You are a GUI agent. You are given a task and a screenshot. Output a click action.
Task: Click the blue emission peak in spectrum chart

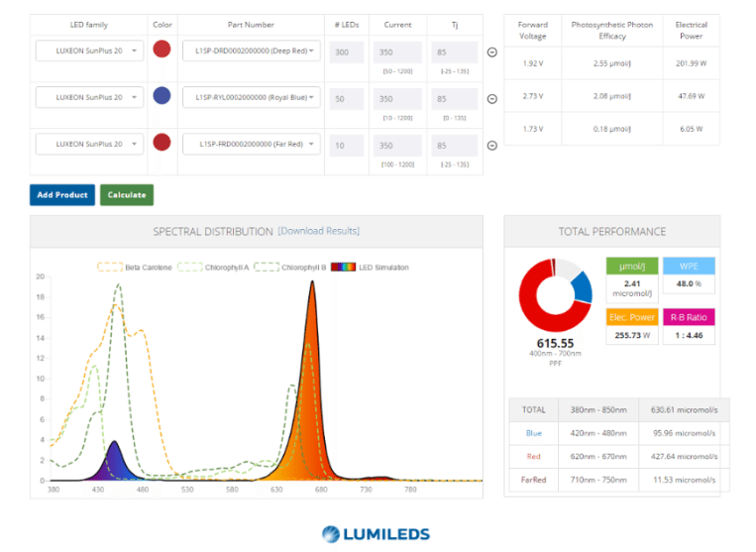click(114, 461)
